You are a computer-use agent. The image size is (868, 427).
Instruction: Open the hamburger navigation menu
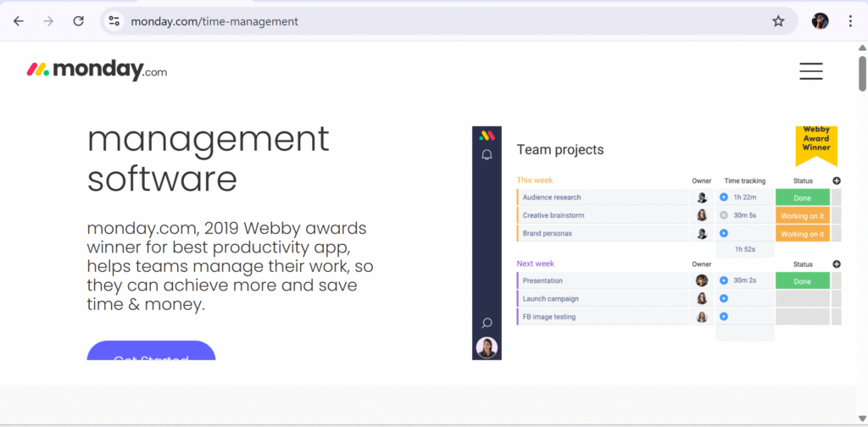tap(811, 71)
